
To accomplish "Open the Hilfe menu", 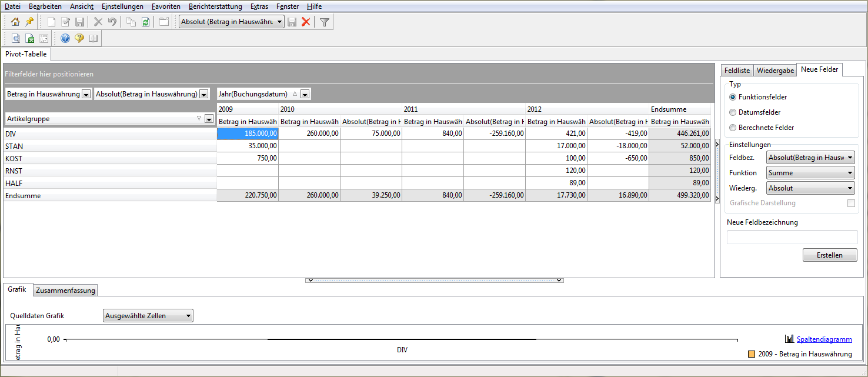I will click(314, 6).
